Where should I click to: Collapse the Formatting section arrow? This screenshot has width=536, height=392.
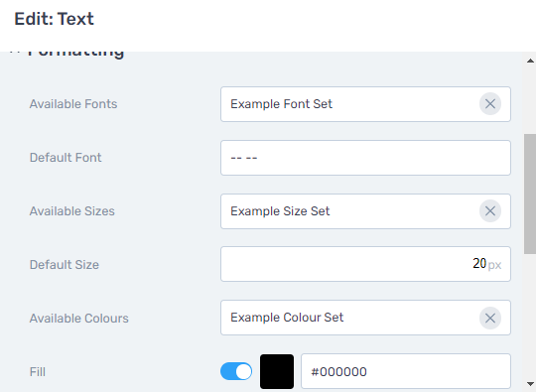coord(14,52)
